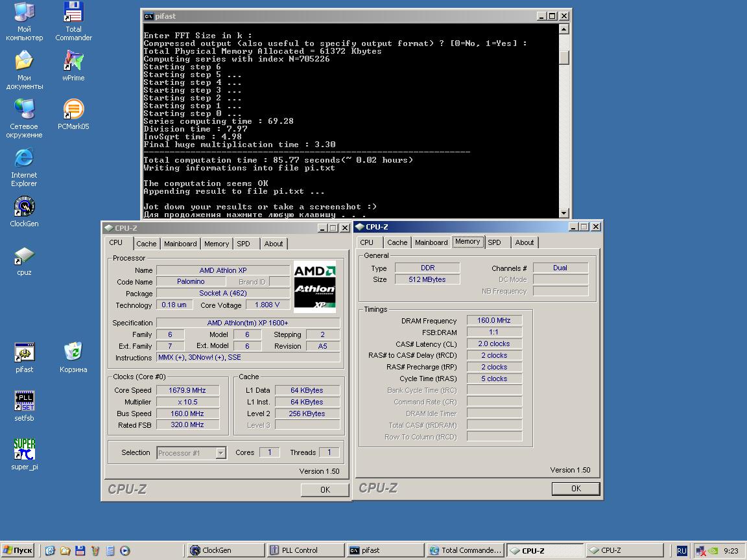Open the Memory tab in left CPU-Z window
Image resolution: width=747 pixels, height=560 pixels.
(217, 244)
